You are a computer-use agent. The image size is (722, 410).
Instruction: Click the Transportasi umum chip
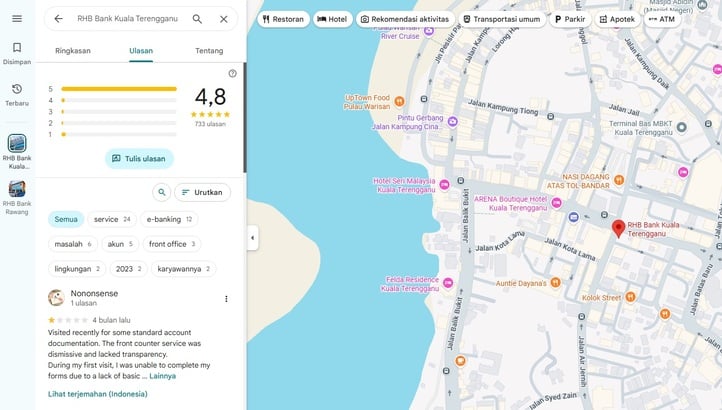tap(502, 19)
